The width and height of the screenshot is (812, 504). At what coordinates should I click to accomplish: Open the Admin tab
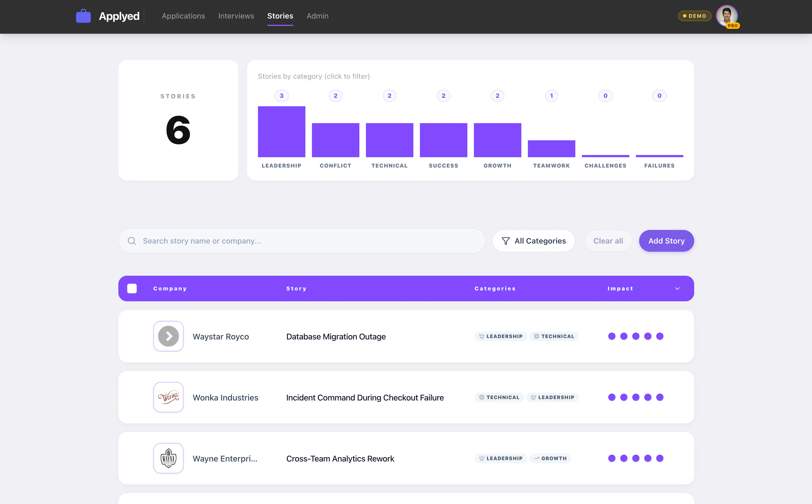(318, 16)
